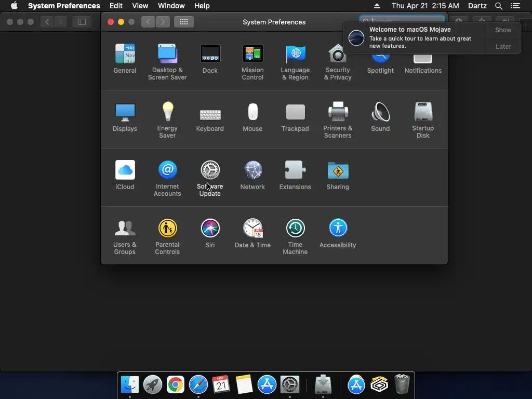532x399 pixels.
Task: Open Launchpad from the Dock
Action: click(153, 384)
